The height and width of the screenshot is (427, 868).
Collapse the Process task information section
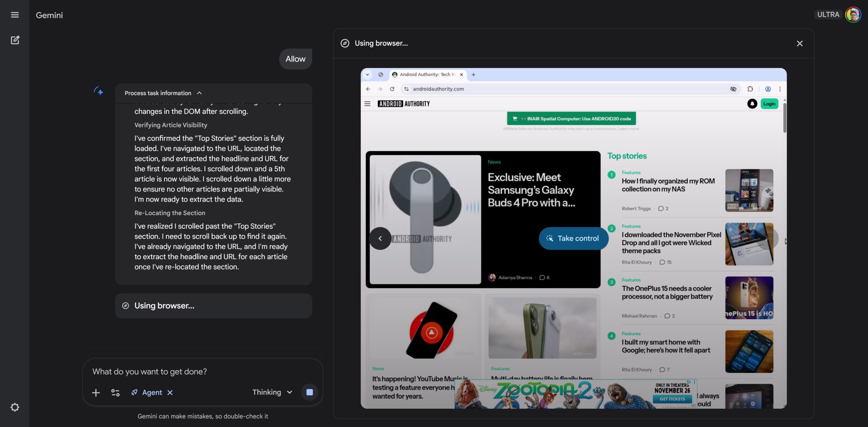click(x=199, y=93)
